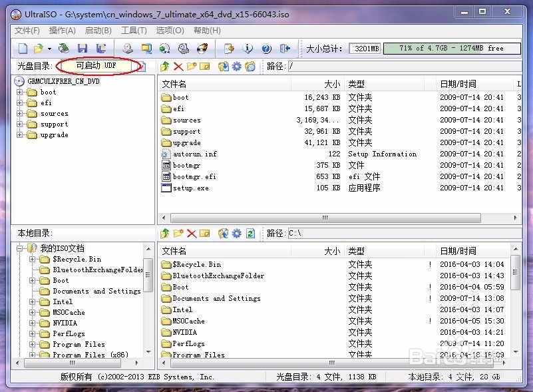Open the 文件(F) menu

[27, 31]
